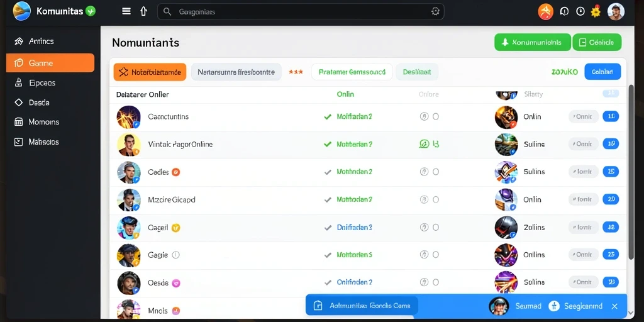Open the Nartansurnre firesbotntte filter

click(236, 72)
